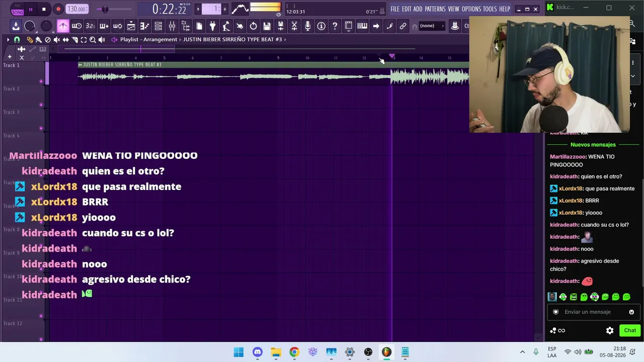Click the right arrow toolbar icon

coord(375,26)
